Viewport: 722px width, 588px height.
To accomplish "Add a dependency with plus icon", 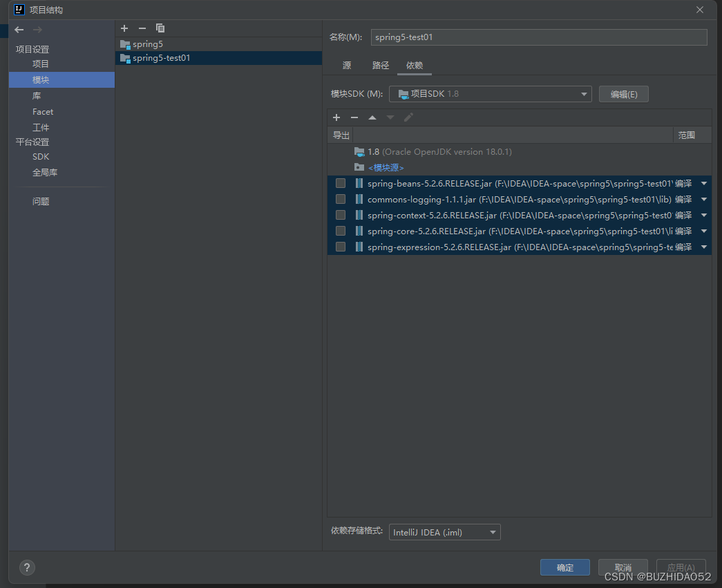I will (x=336, y=118).
